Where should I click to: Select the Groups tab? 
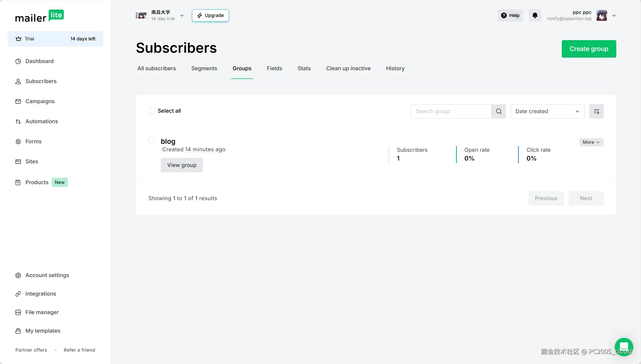(x=242, y=68)
